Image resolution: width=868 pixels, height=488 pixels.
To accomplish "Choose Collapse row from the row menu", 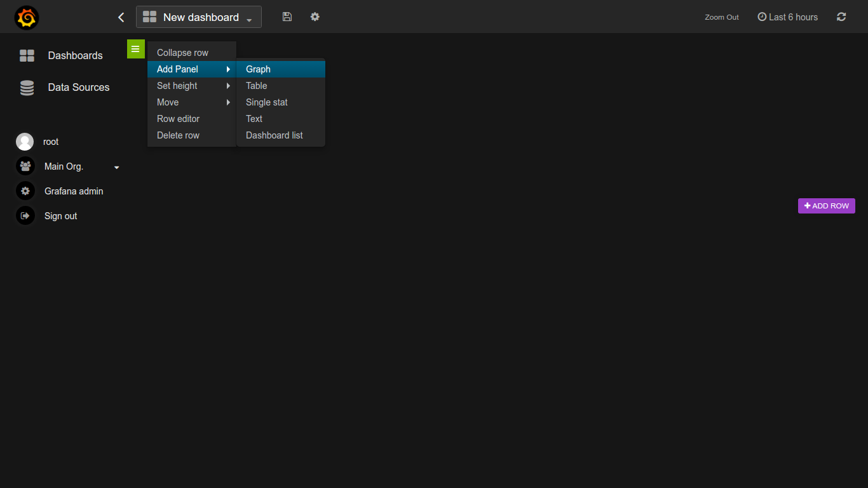I will coord(192,53).
